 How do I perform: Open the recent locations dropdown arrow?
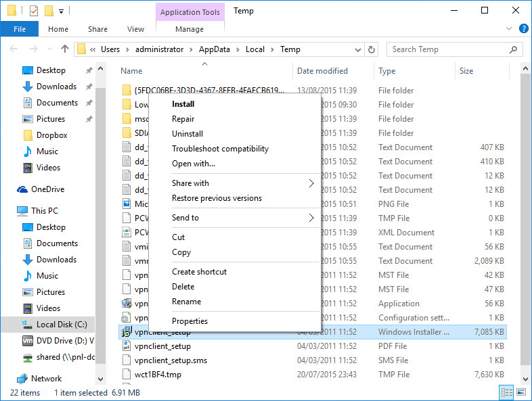point(49,49)
